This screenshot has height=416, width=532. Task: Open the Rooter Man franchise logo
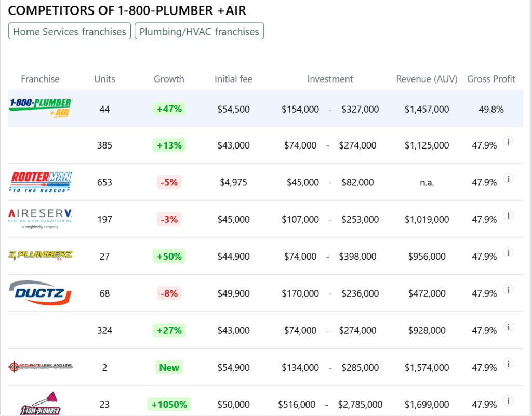(x=41, y=182)
